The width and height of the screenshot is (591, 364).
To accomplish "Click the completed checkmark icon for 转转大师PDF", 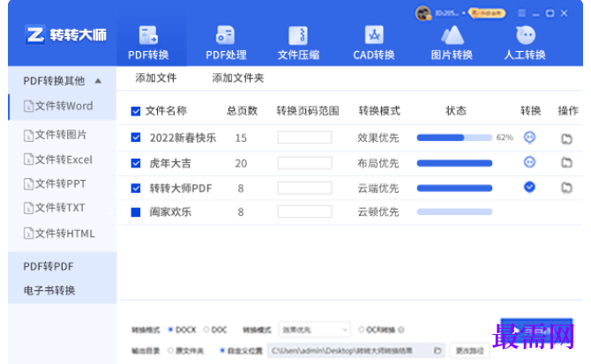I will pyautogui.click(x=529, y=187).
